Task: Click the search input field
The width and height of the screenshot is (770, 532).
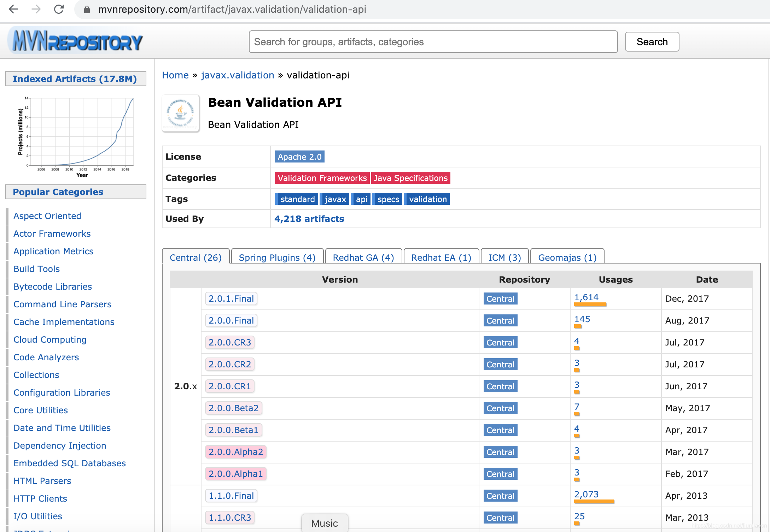Action: click(x=433, y=41)
